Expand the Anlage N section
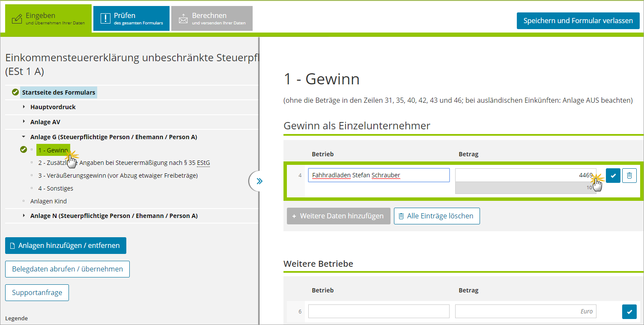The width and height of the screenshot is (644, 325). (x=24, y=216)
